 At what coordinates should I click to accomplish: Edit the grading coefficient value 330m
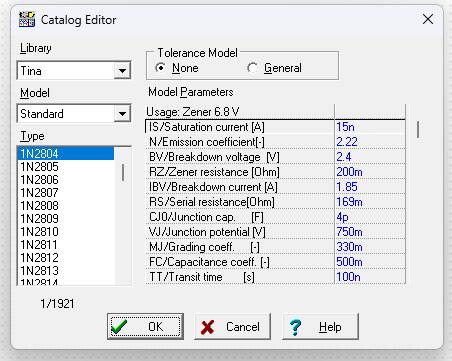click(370, 247)
